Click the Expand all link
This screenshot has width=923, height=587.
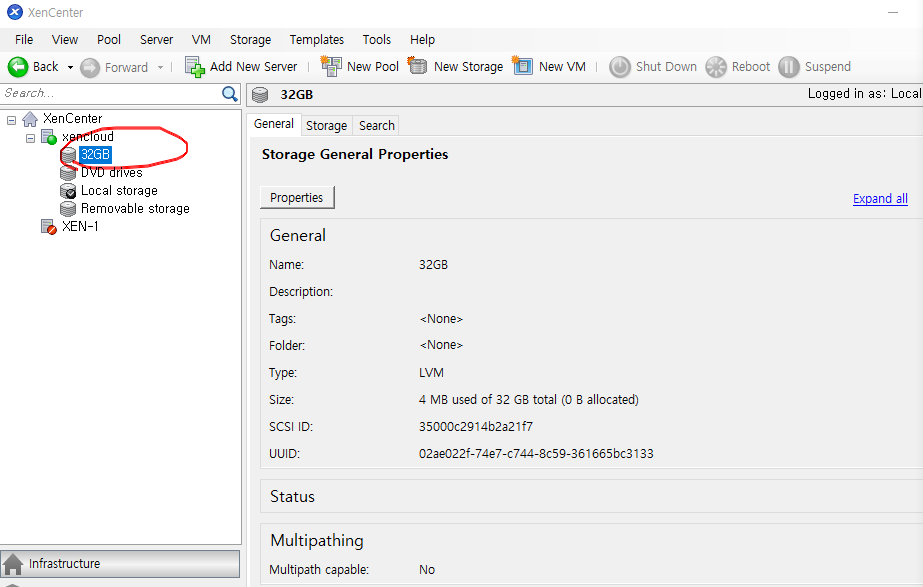point(880,198)
